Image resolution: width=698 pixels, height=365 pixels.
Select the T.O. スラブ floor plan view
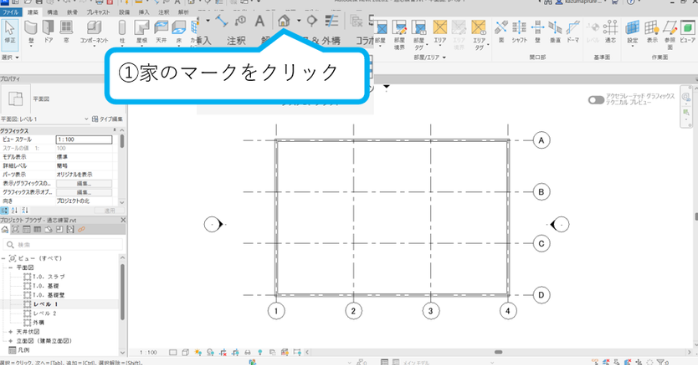[x=49, y=276]
